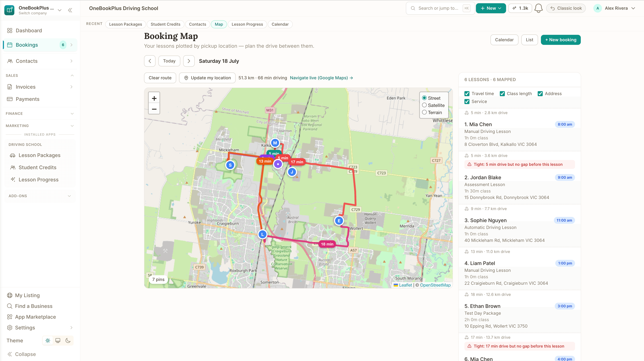644x361 pixels.
Task: Open Lesson Progress app
Action: tap(40, 180)
